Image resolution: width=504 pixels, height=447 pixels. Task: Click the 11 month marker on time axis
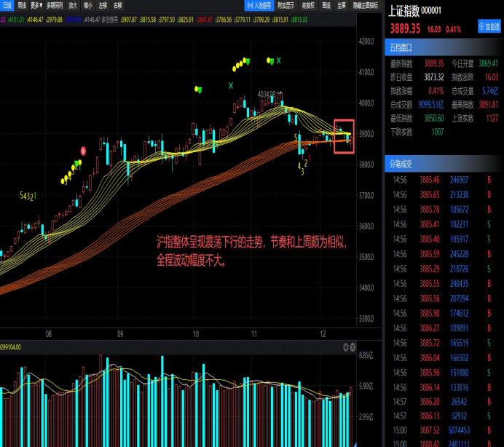(x=254, y=334)
